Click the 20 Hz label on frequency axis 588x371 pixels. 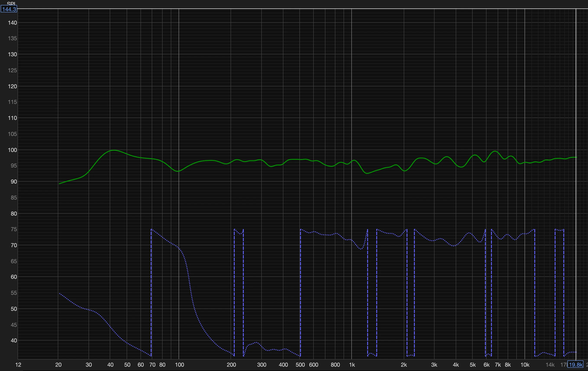[x=58, y=365]
